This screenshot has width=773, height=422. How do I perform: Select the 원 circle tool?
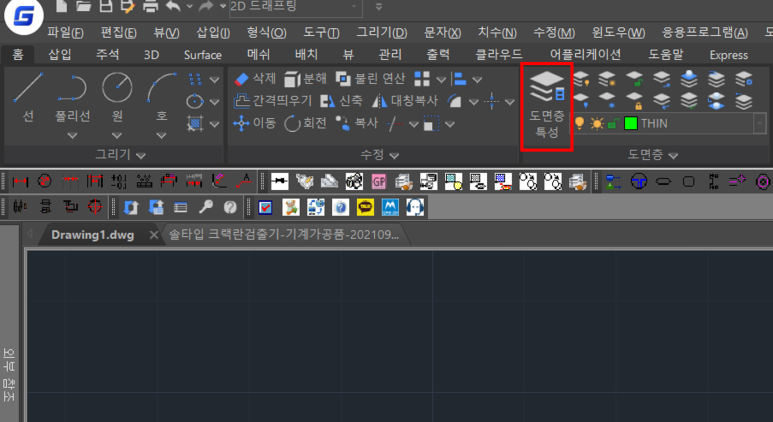[117, 98]
